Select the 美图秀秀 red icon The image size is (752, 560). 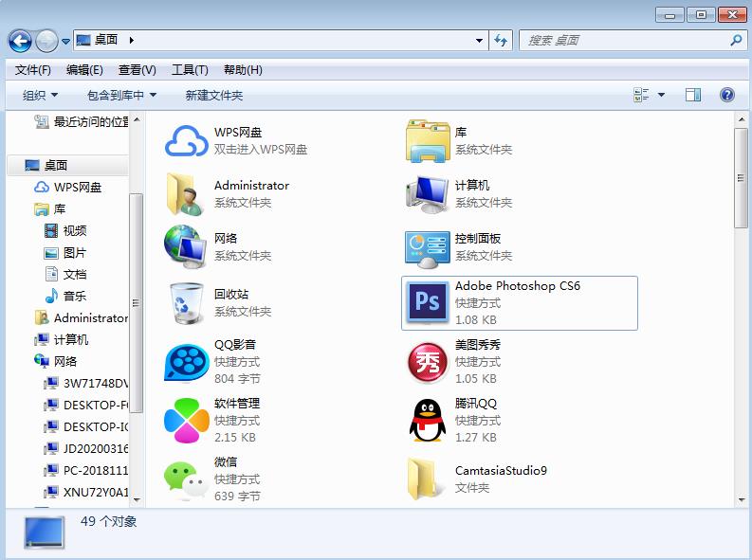[x=428, y=362]
